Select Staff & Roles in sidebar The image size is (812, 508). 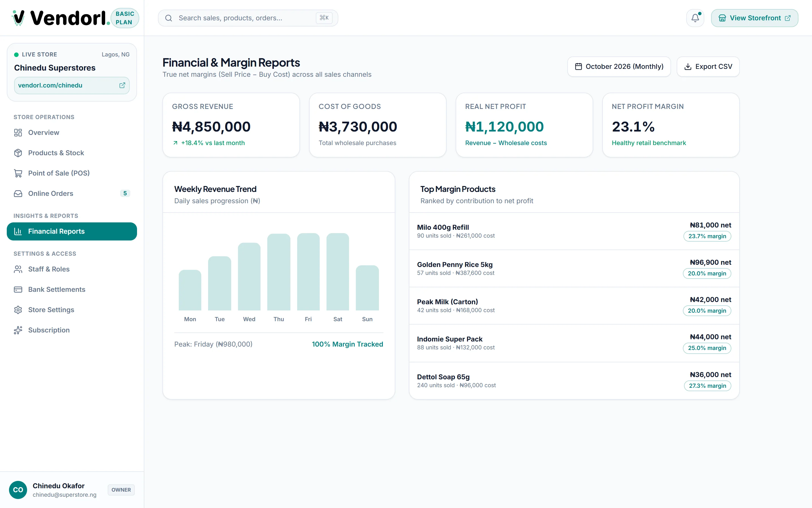72,269
